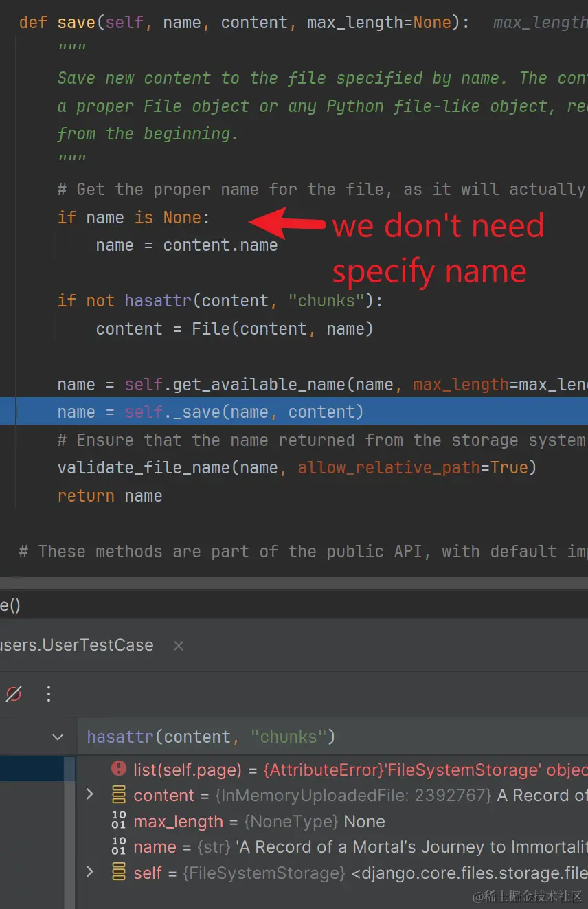Screen dimensions: 588x909
Task: Open the debugger More options menu
Action: [x=48, y=694]
